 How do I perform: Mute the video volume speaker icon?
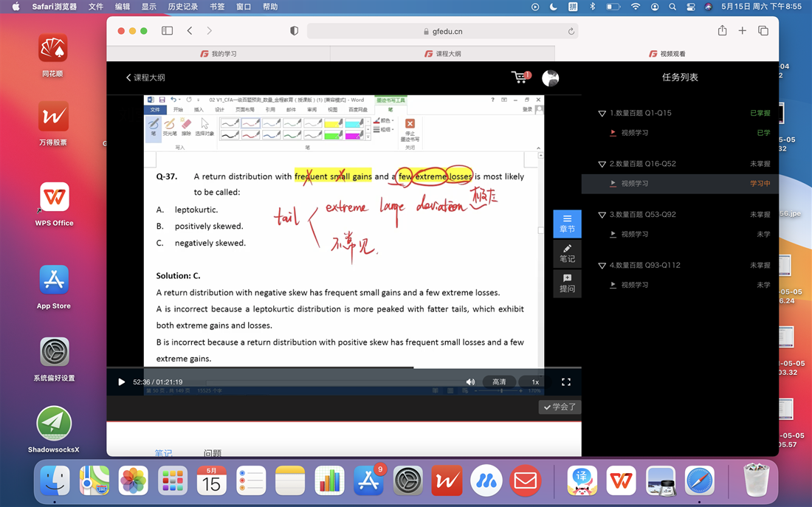(470, 382)
